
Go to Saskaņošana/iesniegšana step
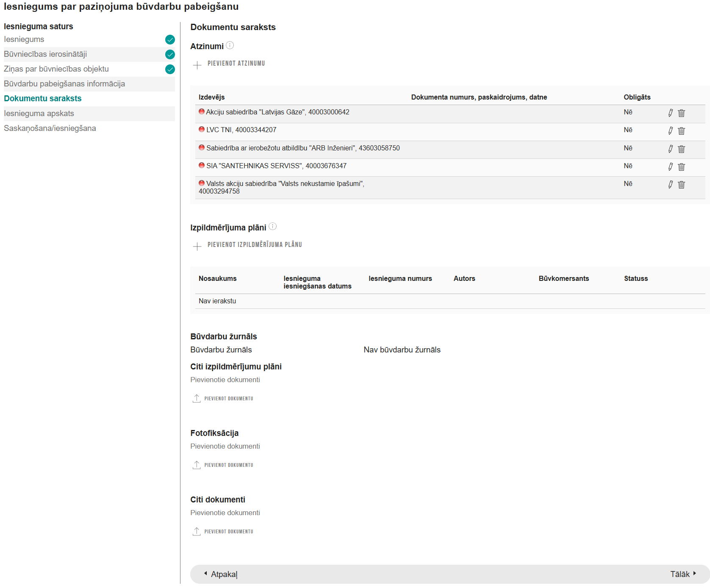click(50, 128)
